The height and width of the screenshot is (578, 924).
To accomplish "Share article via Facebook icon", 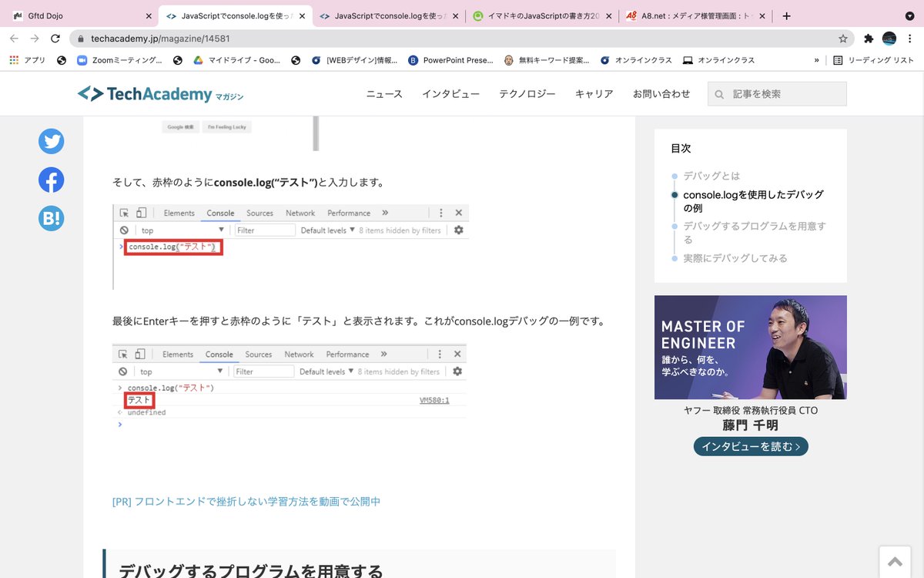I will pos(52,180).
